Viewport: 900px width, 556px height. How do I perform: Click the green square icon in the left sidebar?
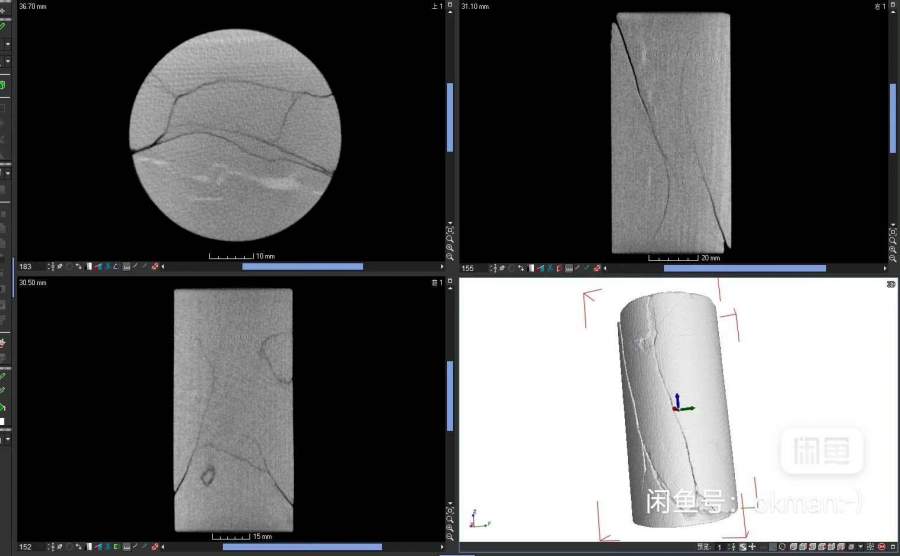tap(3, 86)
